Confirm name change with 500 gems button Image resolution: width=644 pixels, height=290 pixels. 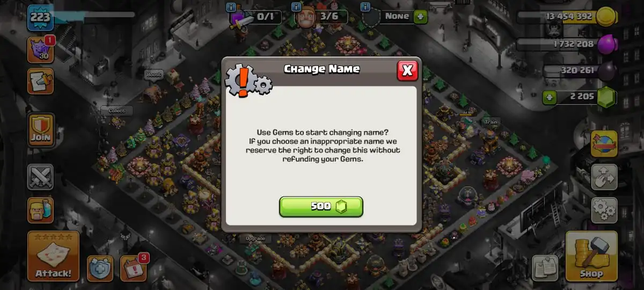(x=321, y=207)
